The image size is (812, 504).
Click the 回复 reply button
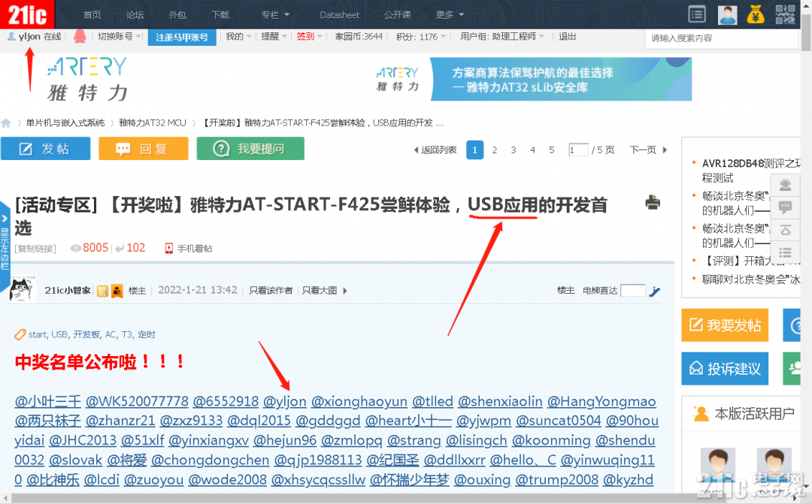point(144,149)
